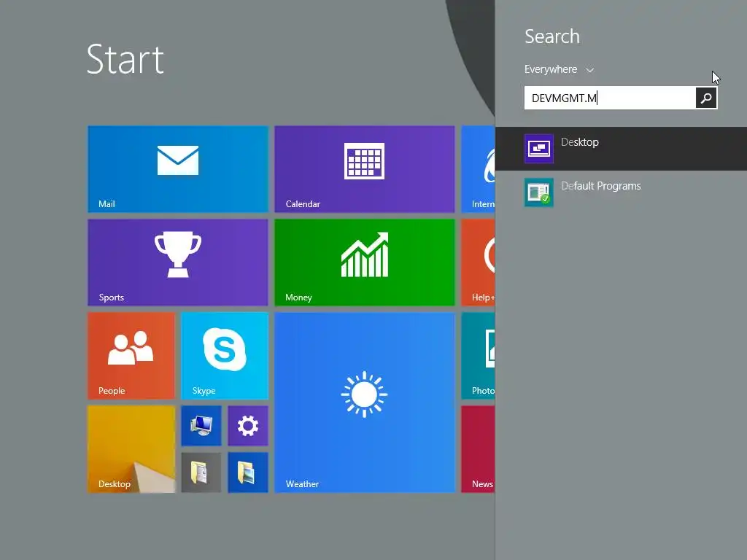This screenshot has width=747, height=560.
Task: Open the Photos tile
Action: pos(478,356)
